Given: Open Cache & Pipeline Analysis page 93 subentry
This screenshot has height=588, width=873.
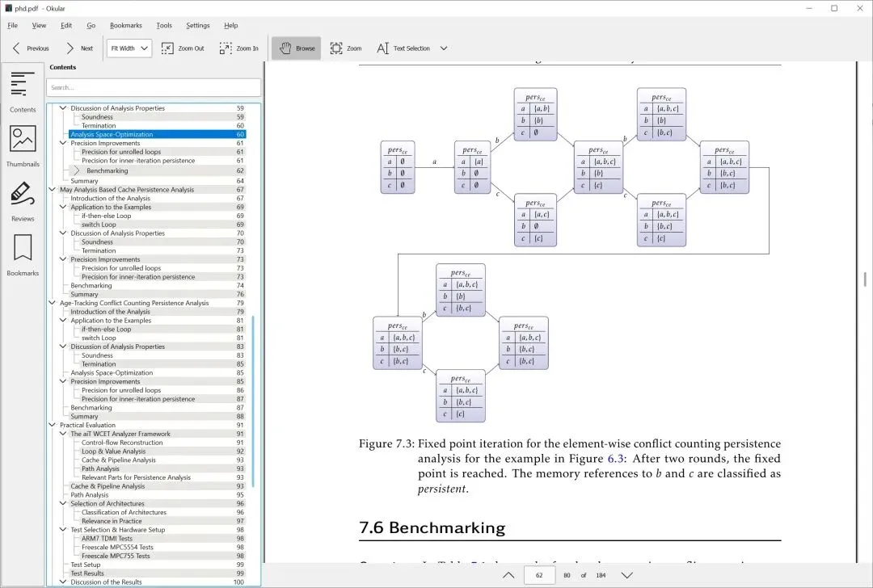Looking at the screenshot, I should point(162,460).
